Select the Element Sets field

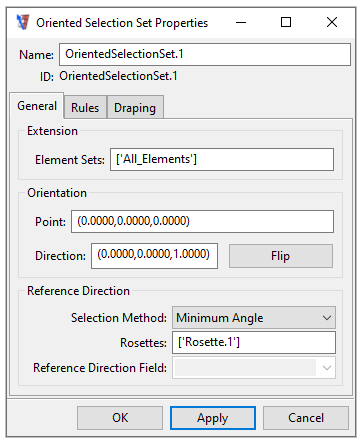click(222, 159)
